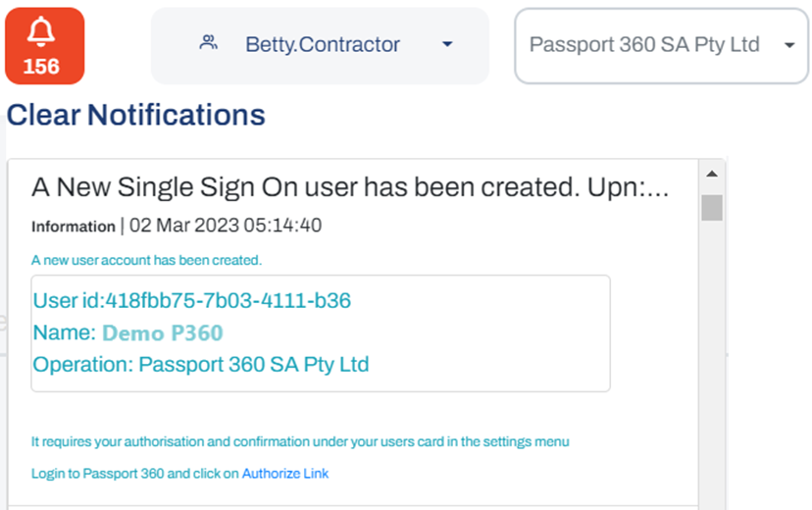Click the Betty.Contractor user name
This screenshot has width=812, height=510.
tap(323, 44)
